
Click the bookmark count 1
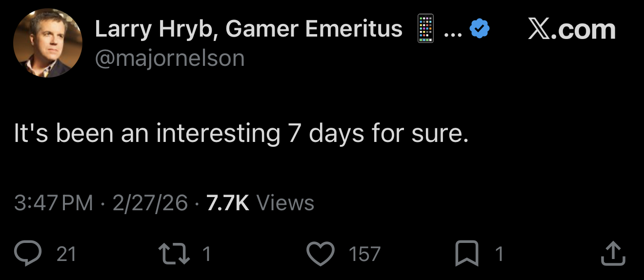(x=499, y=254)
